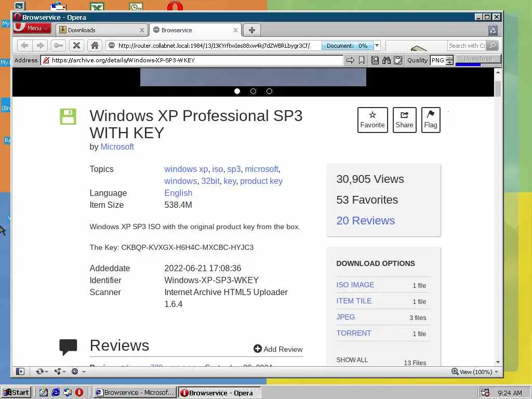Open the Browservice bookmarks page icon
Screen dimensions: 532x399
coord(375,60)
